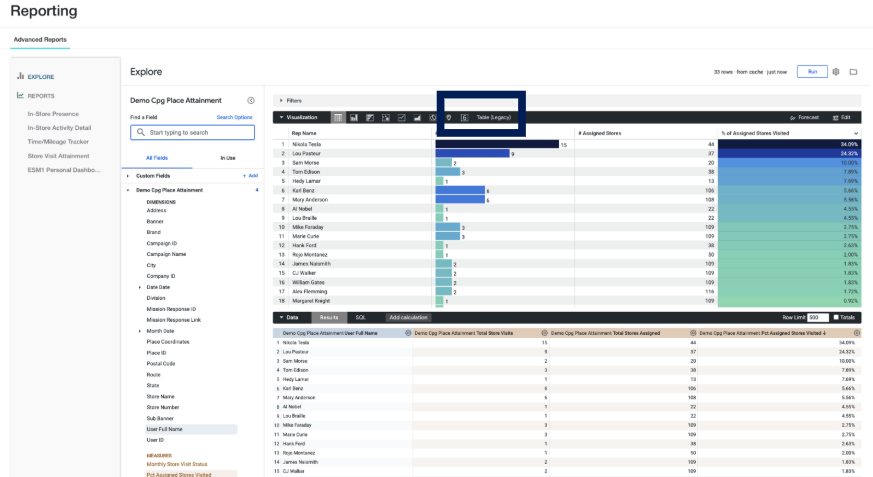Select the column chart visualization icon
Screen dimensions: 873x477
[x=354, y=117]
